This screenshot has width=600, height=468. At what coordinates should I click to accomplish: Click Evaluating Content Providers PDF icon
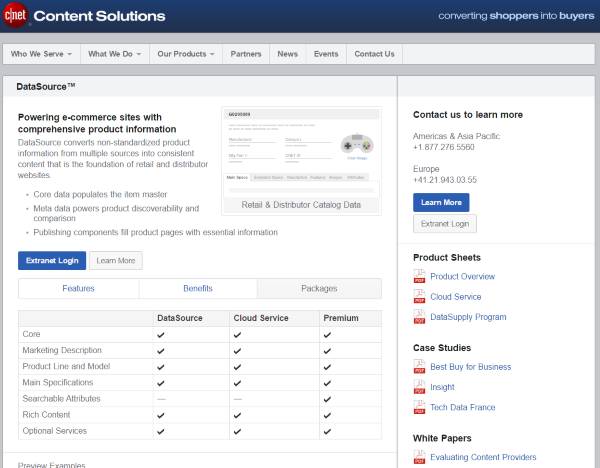[419, 457]
